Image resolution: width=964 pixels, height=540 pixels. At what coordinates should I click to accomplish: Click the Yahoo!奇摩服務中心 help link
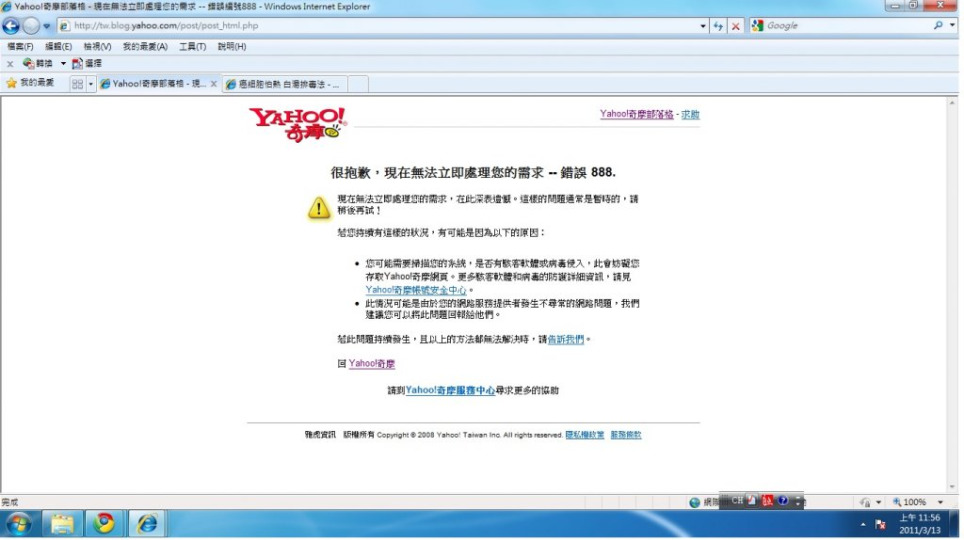(450, 390)
